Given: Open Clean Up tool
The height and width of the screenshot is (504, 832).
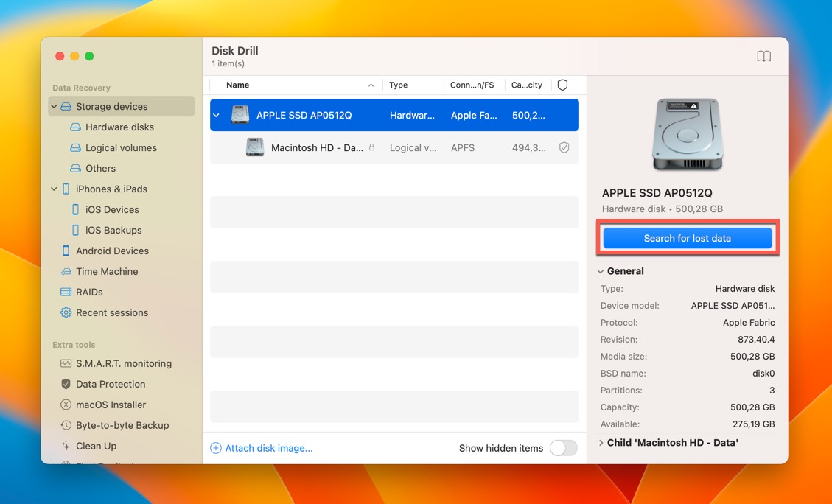Looking at the screenshot, I should 96,447.
